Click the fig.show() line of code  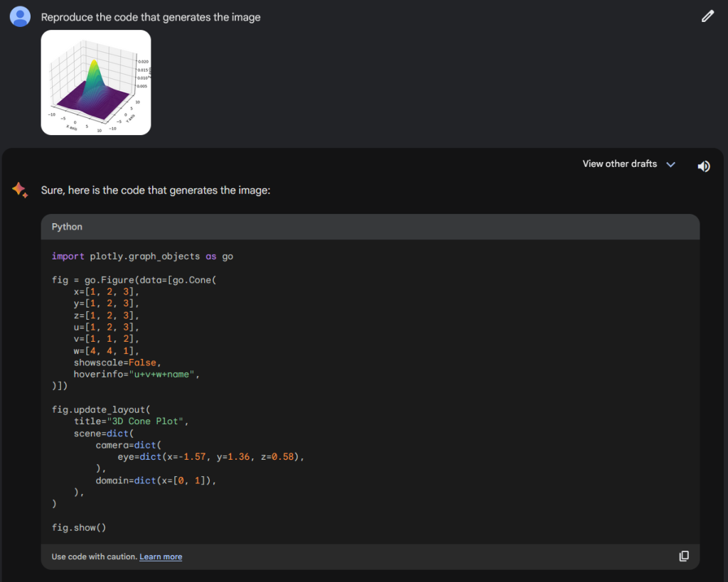[79, 527]
